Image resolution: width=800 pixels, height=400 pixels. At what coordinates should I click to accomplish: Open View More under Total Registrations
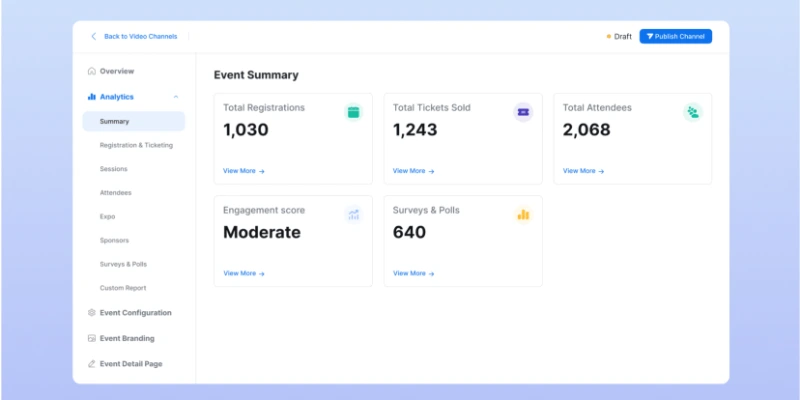[243, 171]
